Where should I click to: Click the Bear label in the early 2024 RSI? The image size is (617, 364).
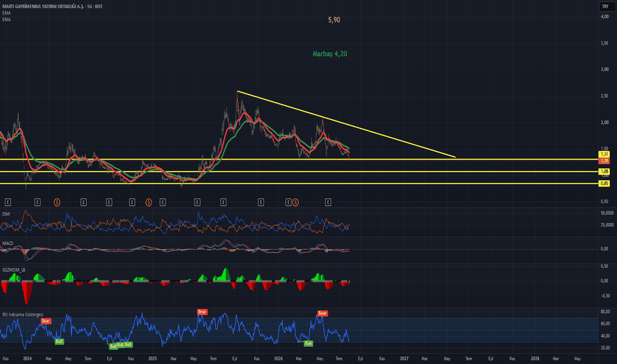[x=46, y=321]
